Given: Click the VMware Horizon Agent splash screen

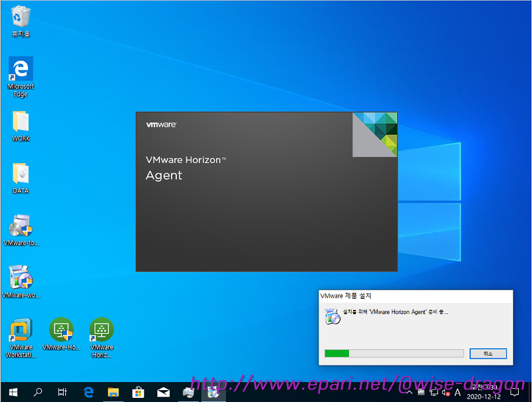Looking at the screenshot, I should click(267, 192).
